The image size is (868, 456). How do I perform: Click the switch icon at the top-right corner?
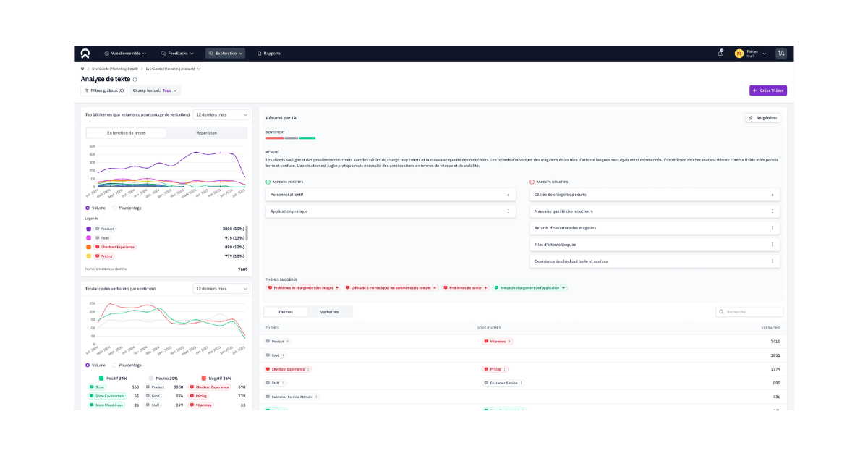(x=781, y=53)
